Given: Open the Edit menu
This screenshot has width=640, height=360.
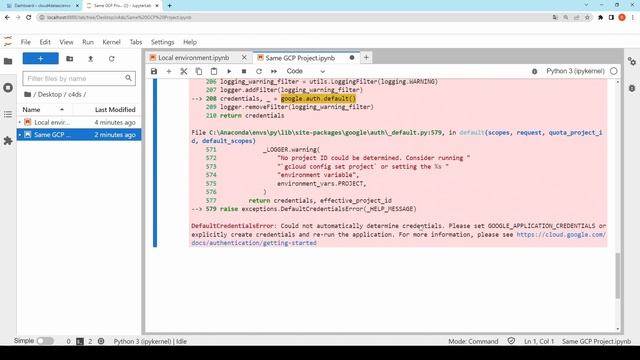Looking at the screenshot, I should (45, 42).
